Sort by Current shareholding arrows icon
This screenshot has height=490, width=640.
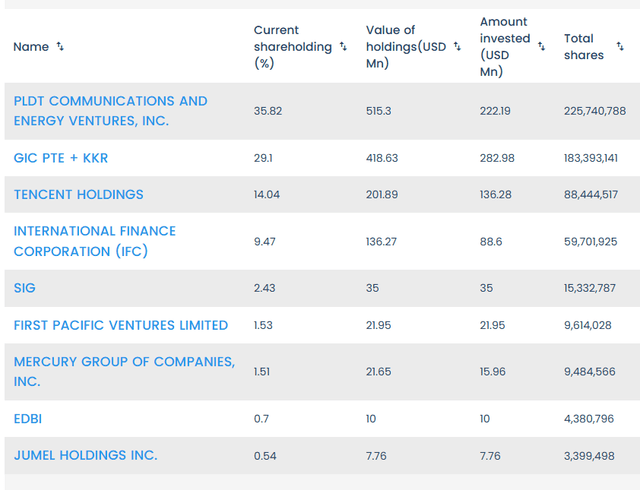coord(343,47)
